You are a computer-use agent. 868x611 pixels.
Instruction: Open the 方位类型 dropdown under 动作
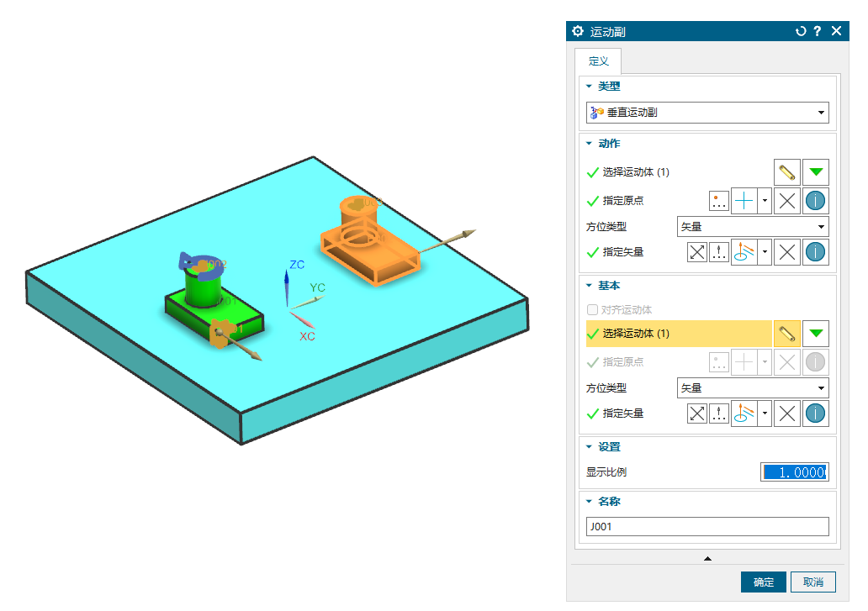(752, 227)
